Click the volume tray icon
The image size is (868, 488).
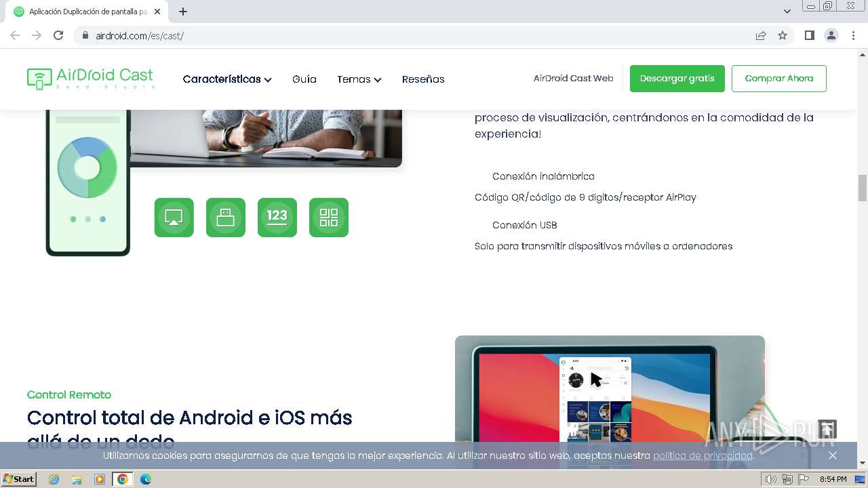click(x=772, y=479)
